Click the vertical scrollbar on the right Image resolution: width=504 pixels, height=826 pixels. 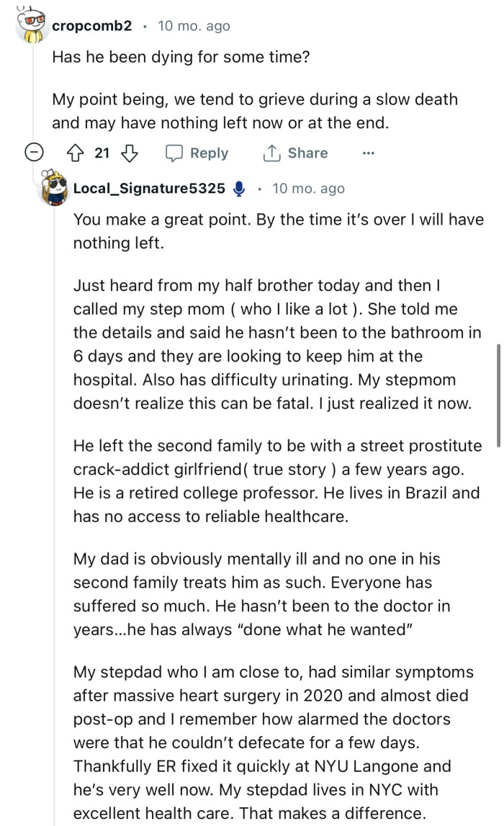(498, 395)
